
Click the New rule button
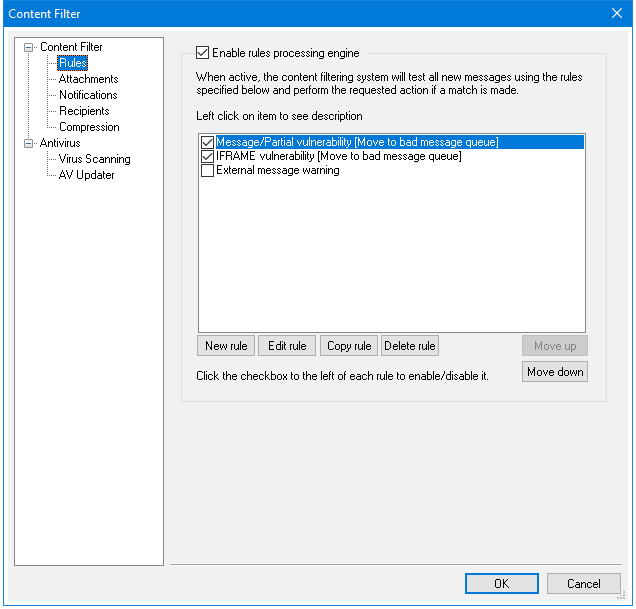(x=226, y=346)
